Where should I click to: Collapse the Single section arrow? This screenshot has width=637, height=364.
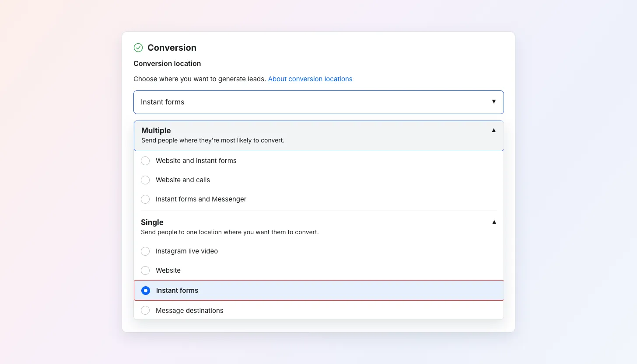[x=494, y=222]
